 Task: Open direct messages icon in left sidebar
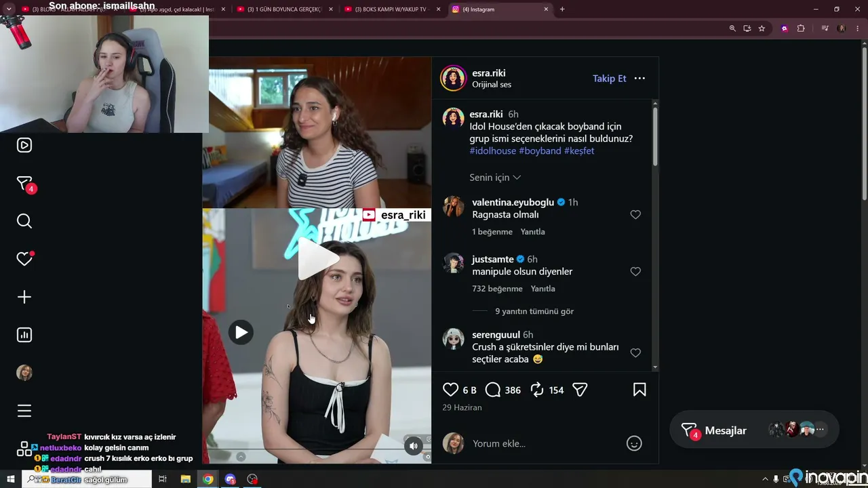pos(24,184)
